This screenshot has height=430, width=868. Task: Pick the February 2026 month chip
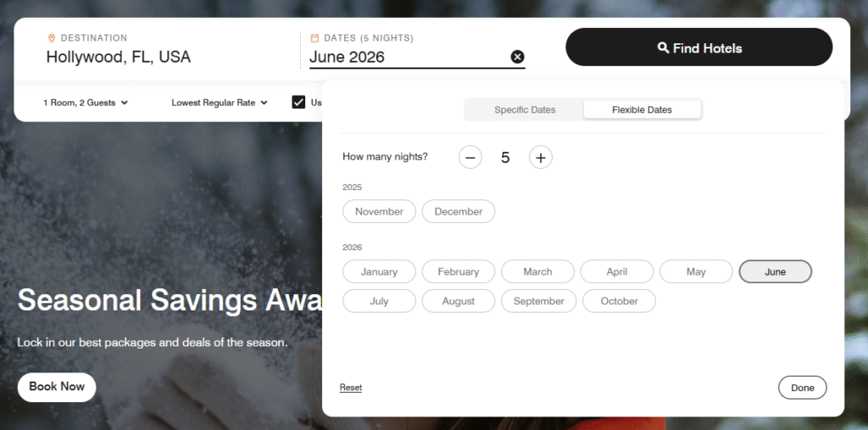(x=459, y=271)
